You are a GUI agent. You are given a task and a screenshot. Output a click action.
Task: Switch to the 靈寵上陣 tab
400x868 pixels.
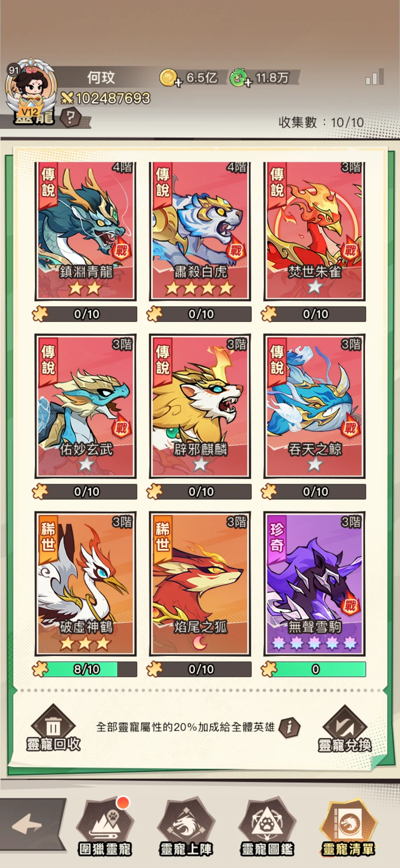186,826
